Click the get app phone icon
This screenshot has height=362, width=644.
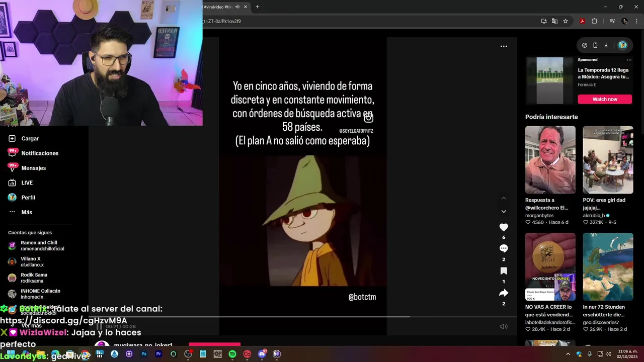(x=595, y=45)
